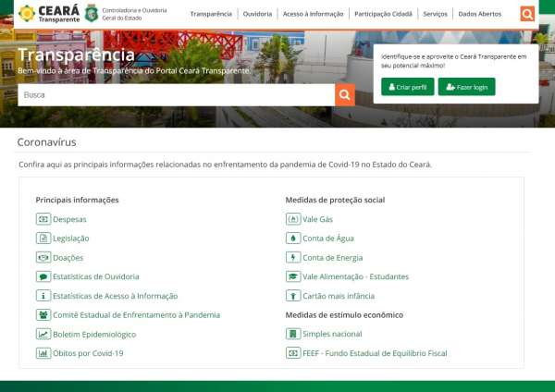Click the Simples nacional building icon
This screenshot has height=392, width=555.
pos(293,334)
